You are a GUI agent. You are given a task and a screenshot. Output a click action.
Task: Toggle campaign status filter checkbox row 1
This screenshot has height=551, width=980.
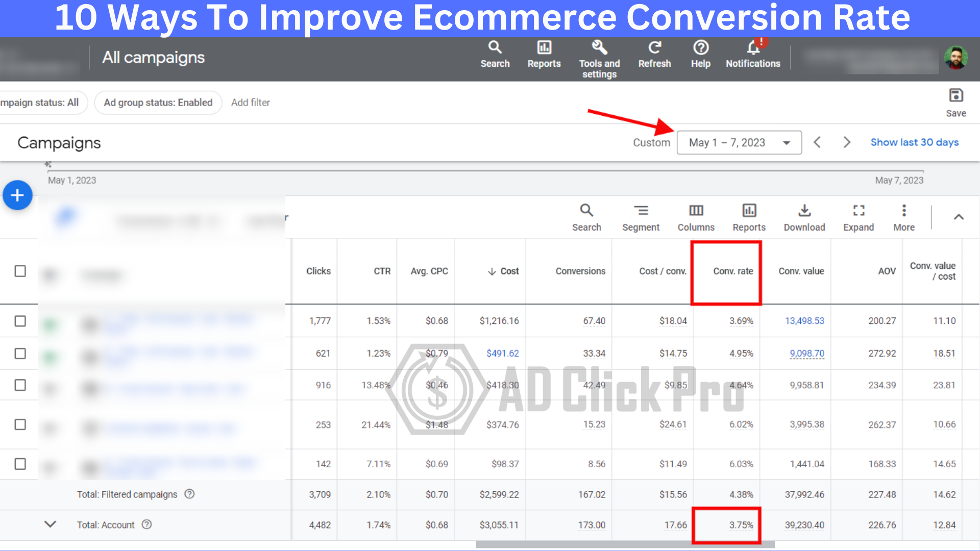[20, 320]
